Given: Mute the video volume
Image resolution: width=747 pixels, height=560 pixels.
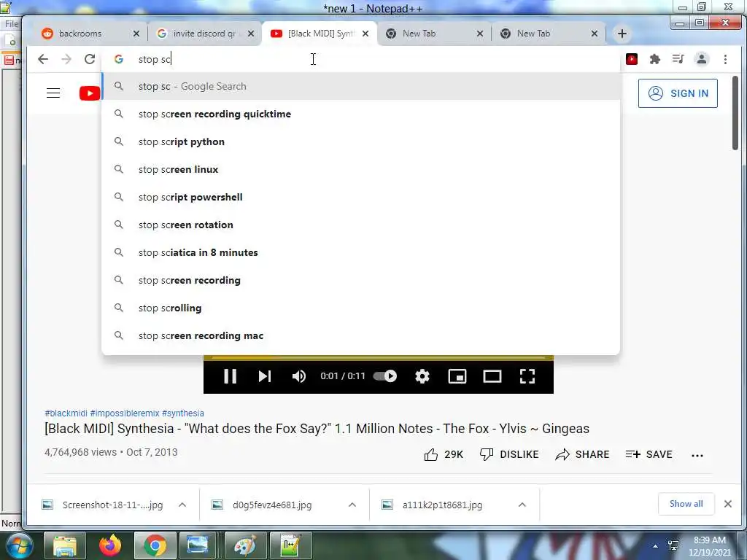Looking at the screenshot, I should click(298, 376).
